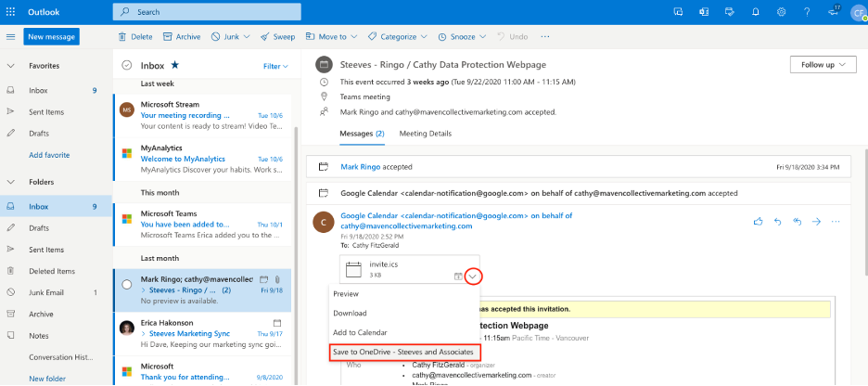Open the app launcher waffle icon
The height and width of the screenshot is (386, 868).
click(x=10, y=12)
